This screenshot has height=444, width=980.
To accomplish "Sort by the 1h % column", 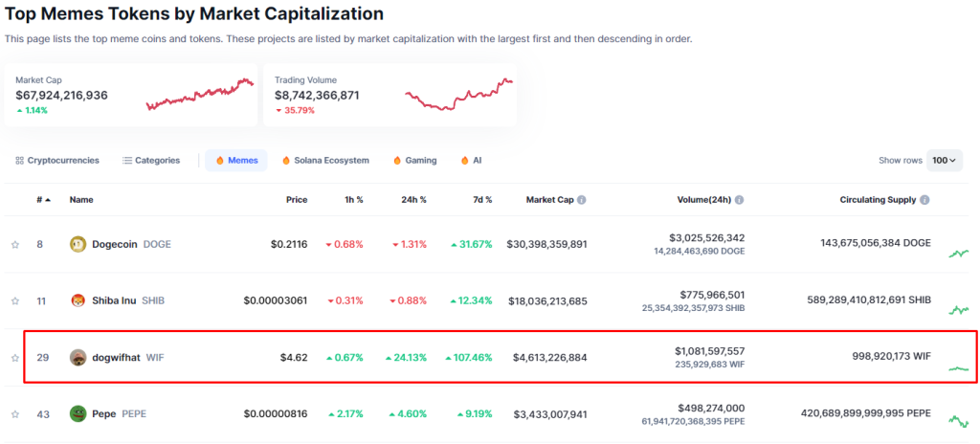I will [352, 200].
